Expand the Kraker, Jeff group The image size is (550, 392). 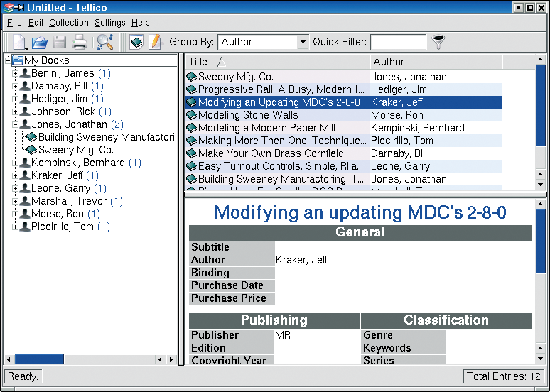(15, 175)
